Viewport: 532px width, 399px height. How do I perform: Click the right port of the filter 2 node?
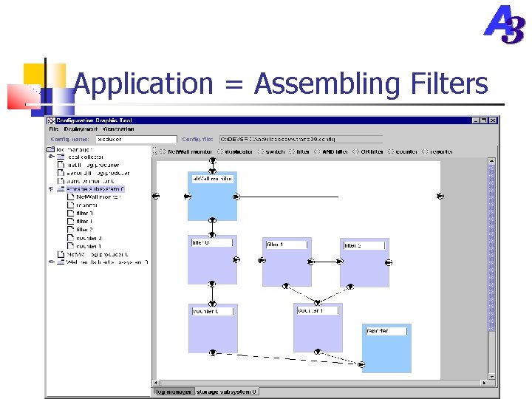tap(389, 262)
